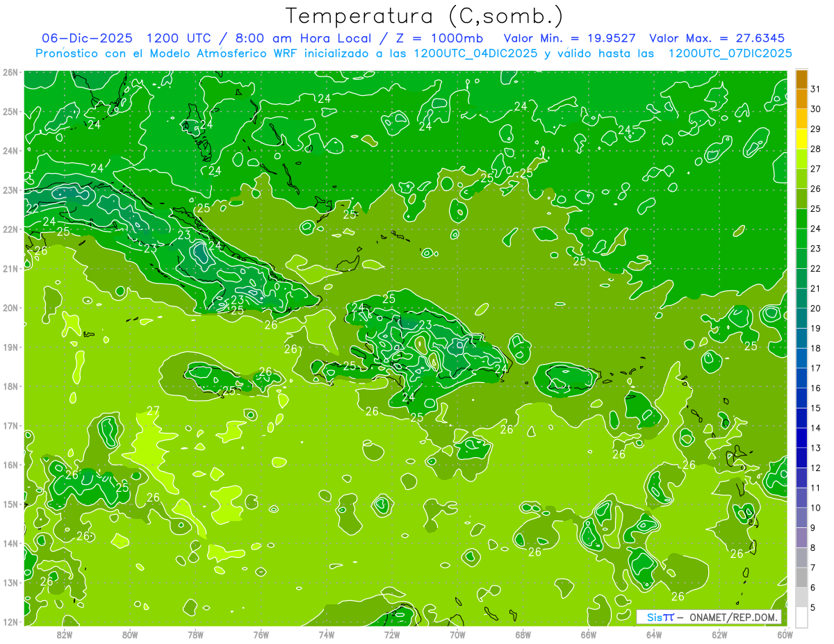Viewport: 834px width, 644px height.
Task: Click the 82W longitude axis label
Action: click(64, 634)
